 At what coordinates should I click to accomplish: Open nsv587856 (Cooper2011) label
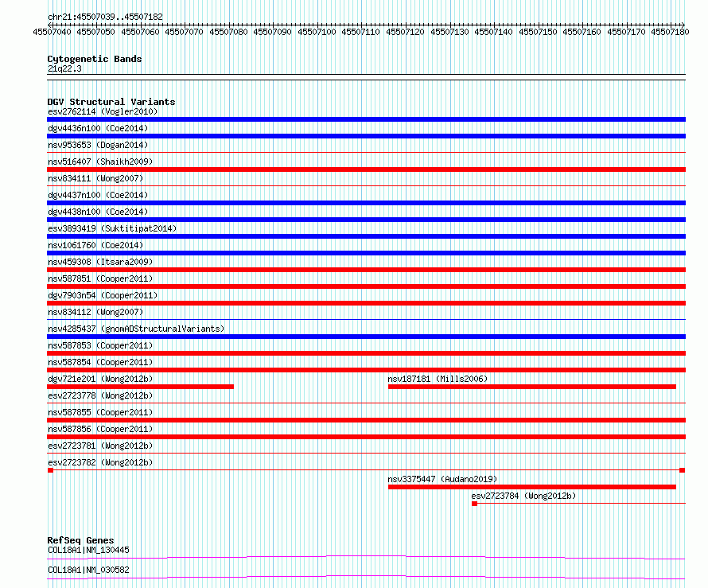[100, 429]
